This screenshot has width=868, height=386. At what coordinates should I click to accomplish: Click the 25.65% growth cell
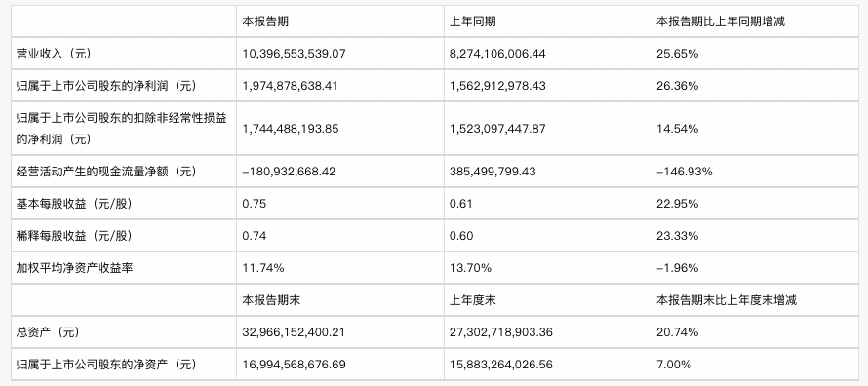point(677,54)
